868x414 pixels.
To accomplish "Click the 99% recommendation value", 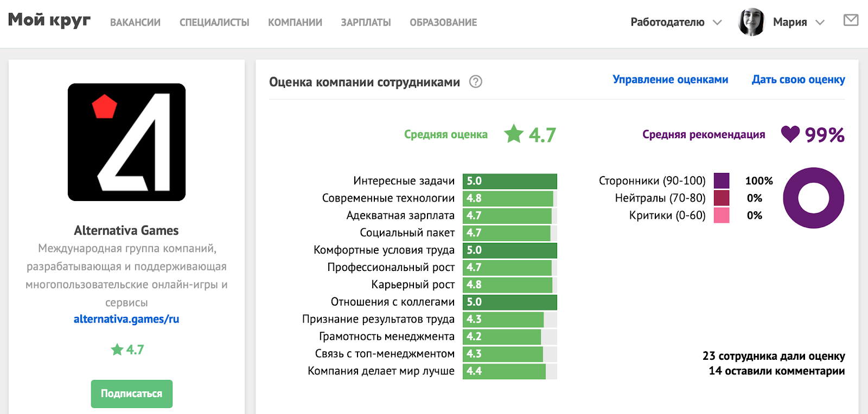I will point(825,135).
